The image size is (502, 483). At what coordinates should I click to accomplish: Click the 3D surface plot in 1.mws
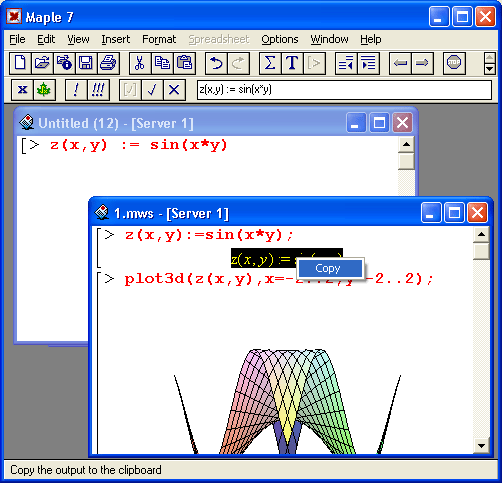point(287,402)
